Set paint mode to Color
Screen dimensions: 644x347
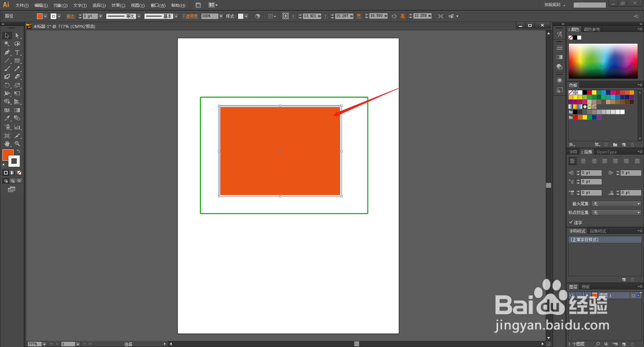[x=6, y=173]
